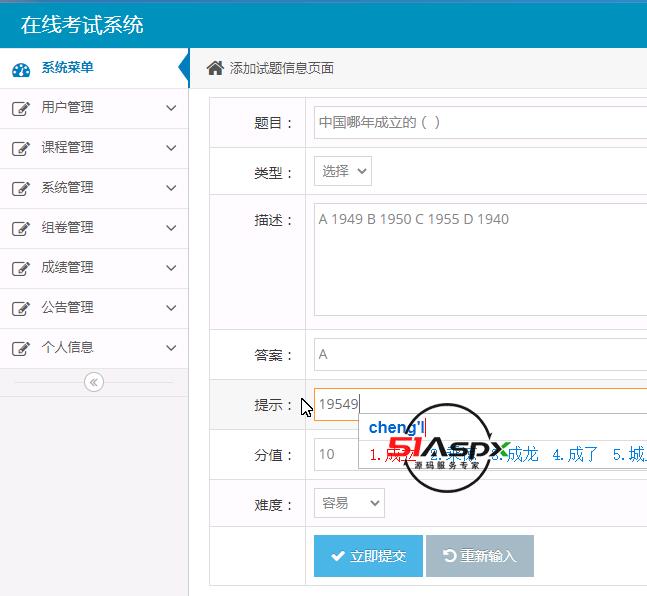Click the edit icon beside 系统管理

tap(21, 189)
